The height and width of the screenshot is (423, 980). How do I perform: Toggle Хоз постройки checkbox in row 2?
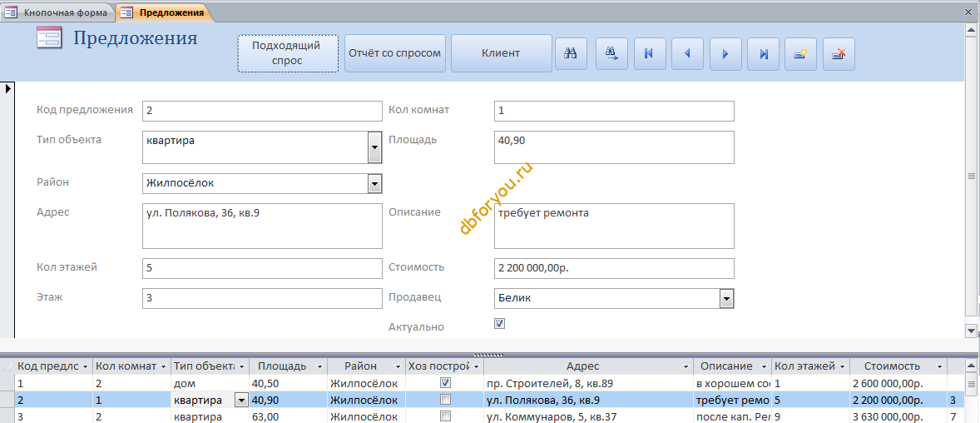tap(446, 399)
